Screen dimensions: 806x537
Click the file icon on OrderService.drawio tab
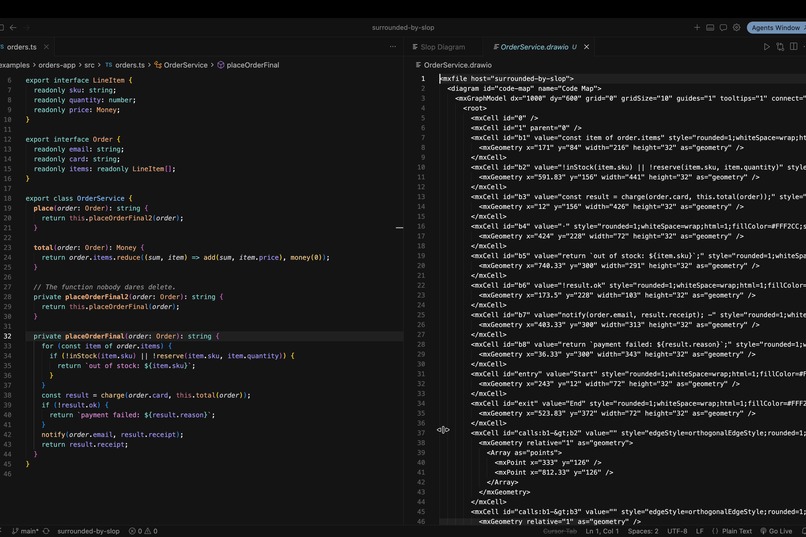tap(496, 47)
